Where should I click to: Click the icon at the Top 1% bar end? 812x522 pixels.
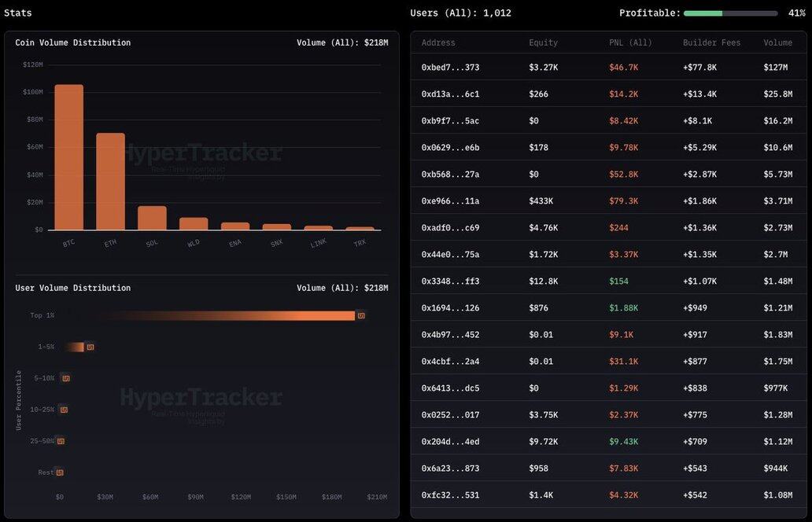click(x=361, y=315)
